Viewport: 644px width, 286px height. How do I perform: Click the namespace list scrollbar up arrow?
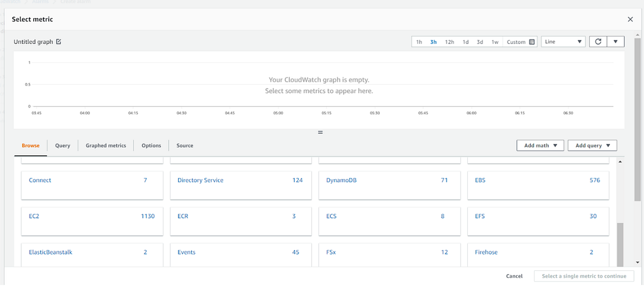(x=619, y=162)
